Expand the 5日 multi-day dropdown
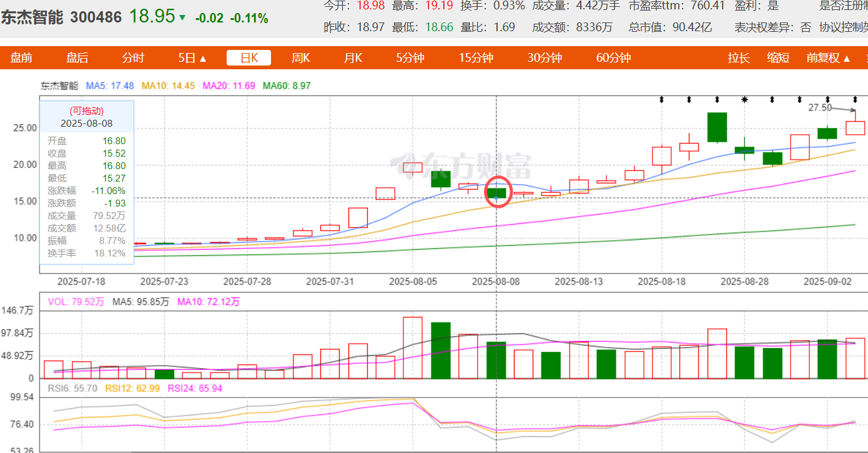Viewport: 868px width, 453px height. coord(192,58)
